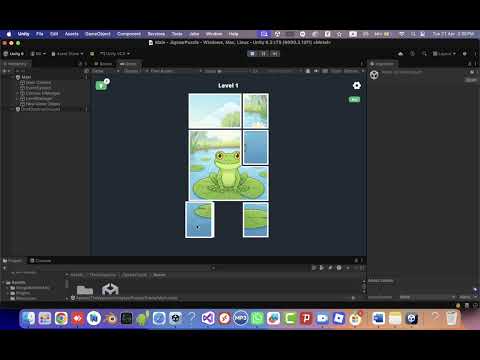Open the Assets menu
Viewport: 480px width, 360px height.
coord(72,34)
